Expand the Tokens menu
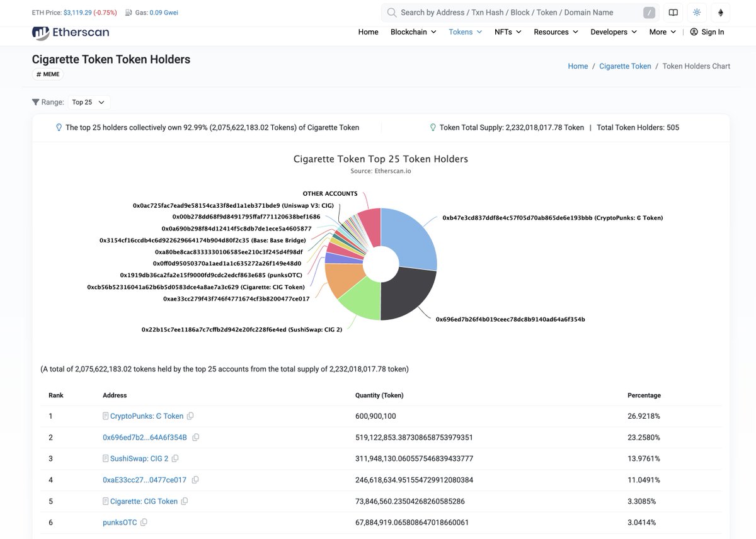Screen dimensions: 756x539 [466, 32]
